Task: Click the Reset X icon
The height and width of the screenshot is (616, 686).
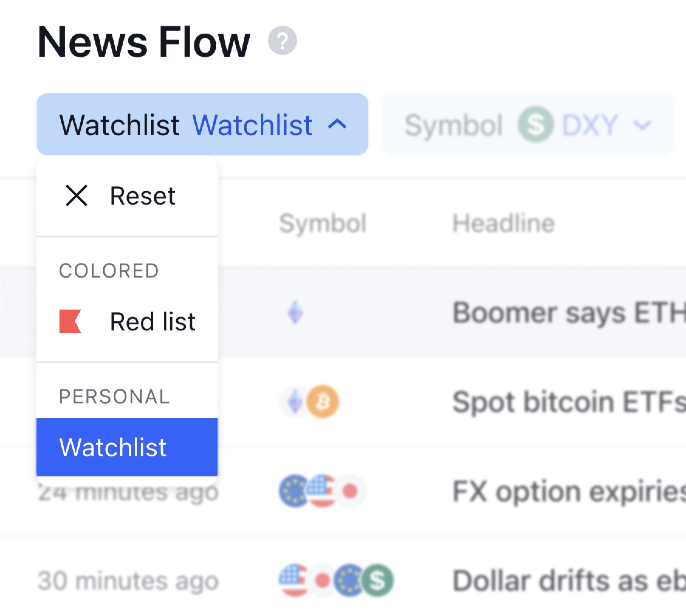Action: pos(77,196)
